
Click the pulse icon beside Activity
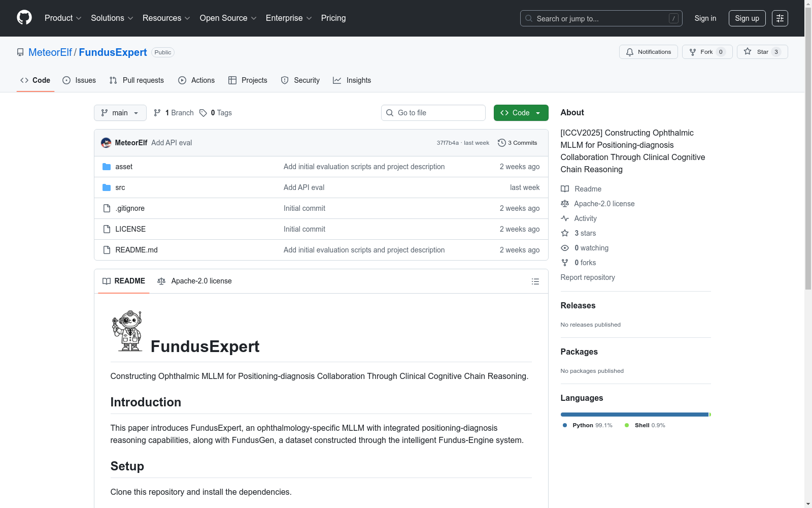pos(565,218)
